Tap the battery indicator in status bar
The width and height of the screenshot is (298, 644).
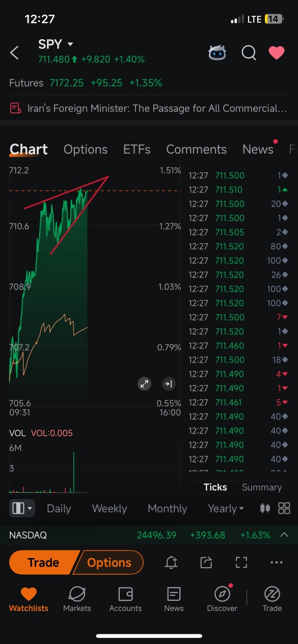[274, 19]
